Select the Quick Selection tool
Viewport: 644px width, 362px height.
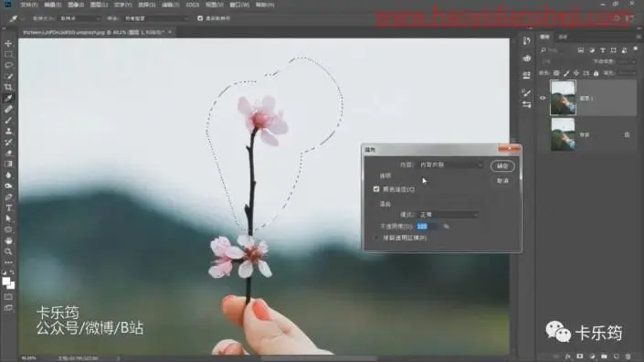pos(8,76)
